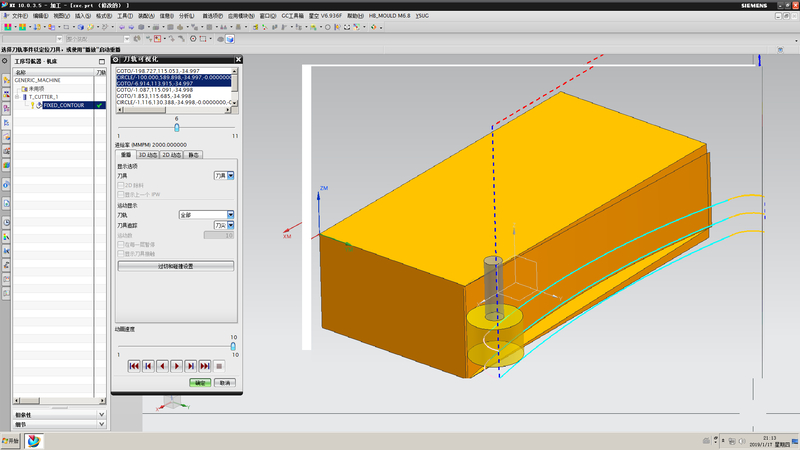This screenshot has height=450, width=800.
Task: Open the GC工具箱 menu
Action: pyautogui.click(x=292, y=16)
